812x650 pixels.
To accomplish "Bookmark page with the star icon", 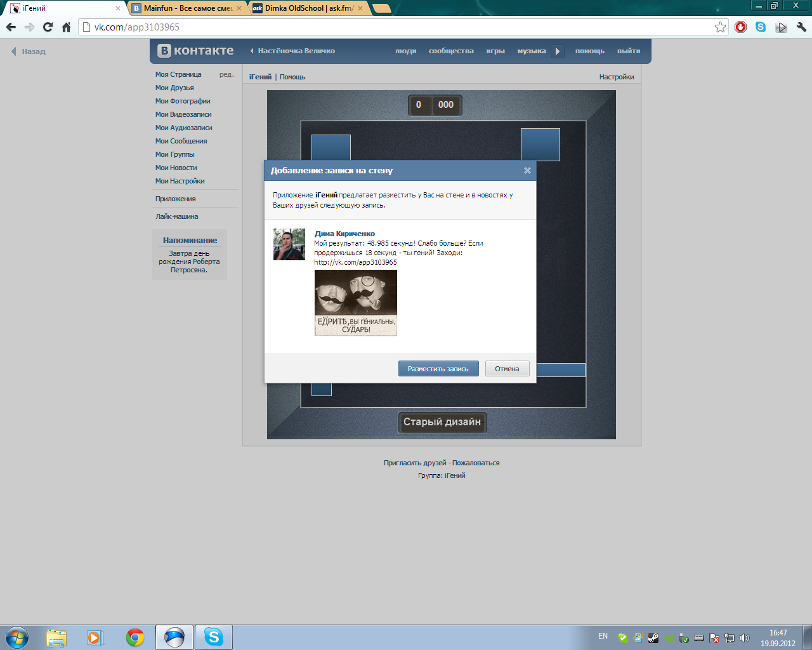I will click(720, 27).
